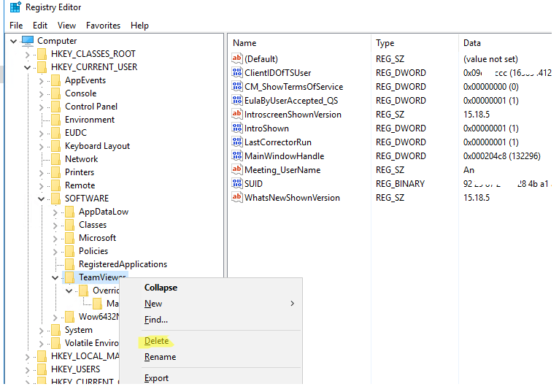Click the Registry Editor app icon in title bar
The width and height of the screenshot is (559, 392).
(15, 7)
